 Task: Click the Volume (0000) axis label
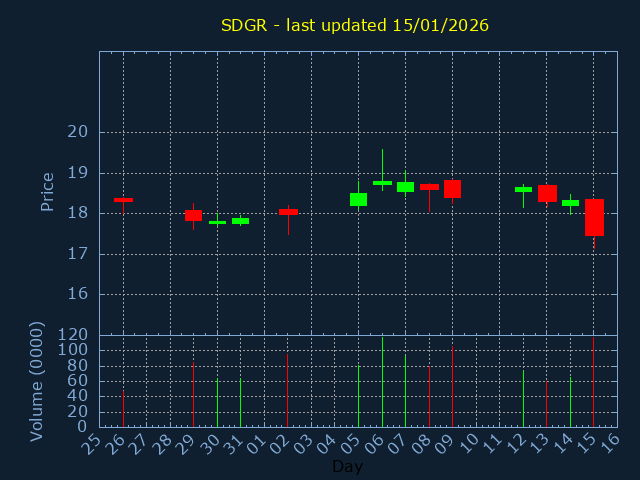[x=37, y=381]
